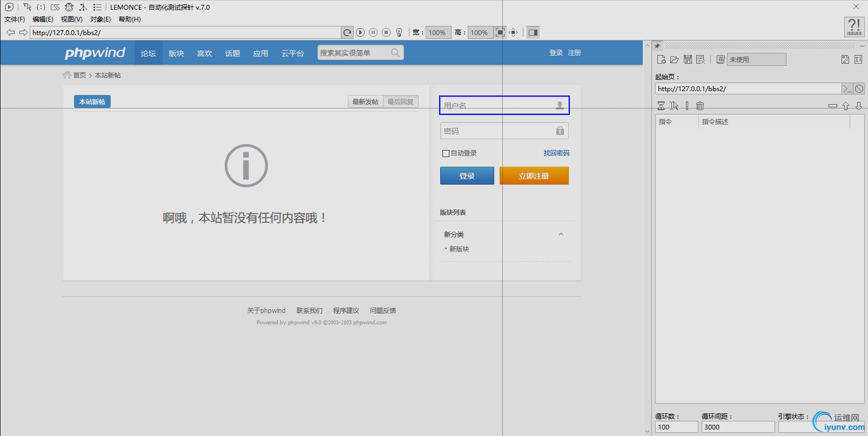Click the 循环间距 field showing 3000
Screen dimensions: 868x436
738,427
